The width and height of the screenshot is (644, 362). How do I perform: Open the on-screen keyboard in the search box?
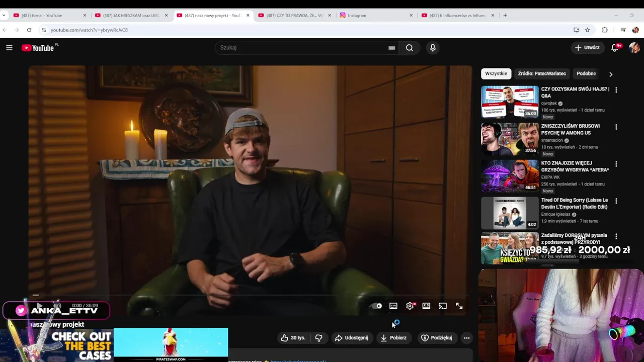pos(391,48)
